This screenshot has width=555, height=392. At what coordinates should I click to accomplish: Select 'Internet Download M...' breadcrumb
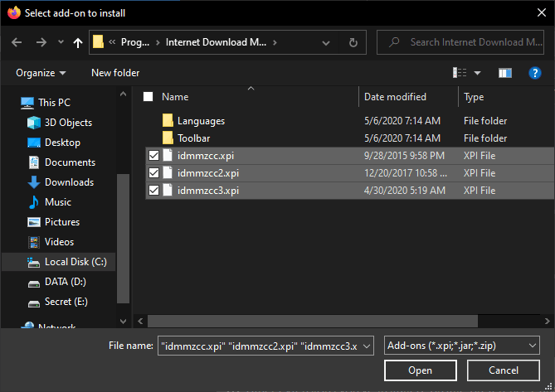point(216,42)
